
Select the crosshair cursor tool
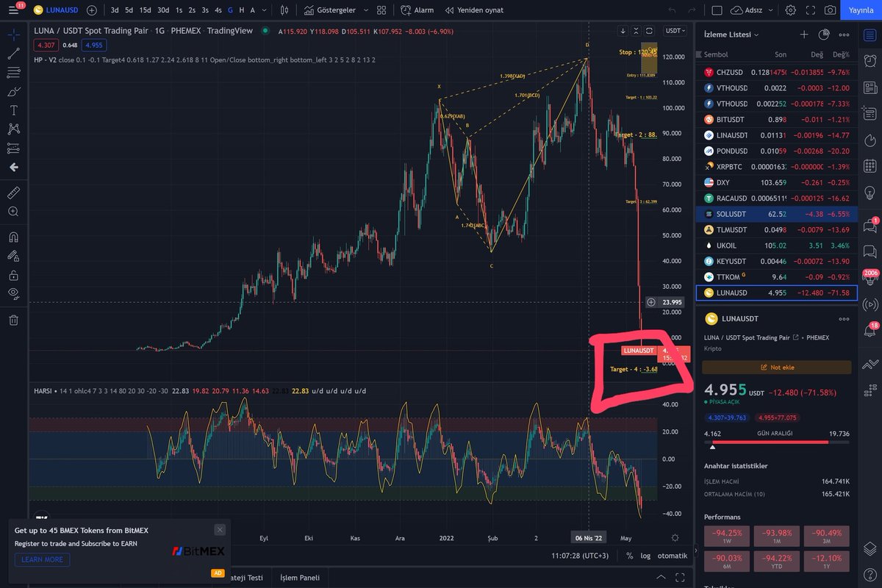[x=13, y=34]
